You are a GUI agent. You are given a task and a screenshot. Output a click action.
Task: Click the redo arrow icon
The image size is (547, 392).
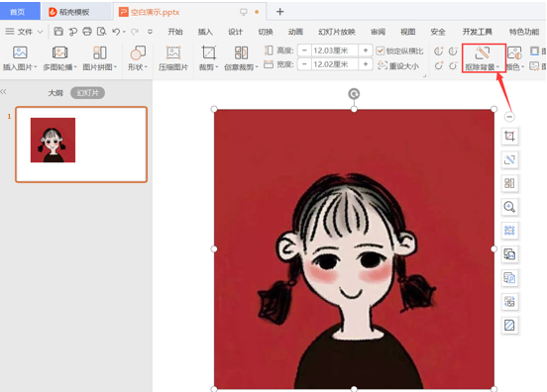135,32
